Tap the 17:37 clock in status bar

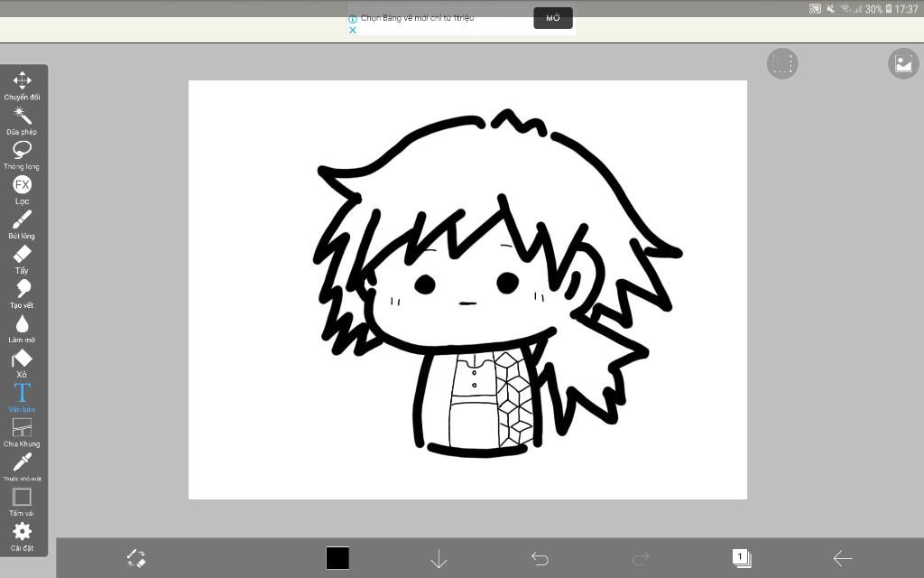click(906, 9)
